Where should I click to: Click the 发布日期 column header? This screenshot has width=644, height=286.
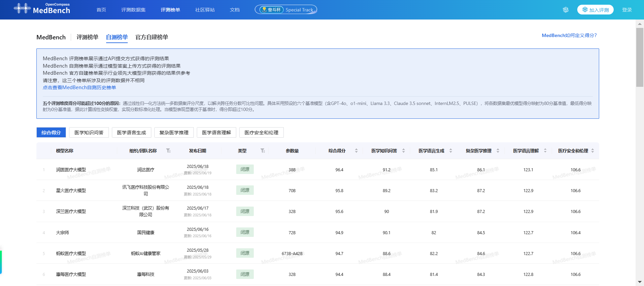tap(197, 151)
